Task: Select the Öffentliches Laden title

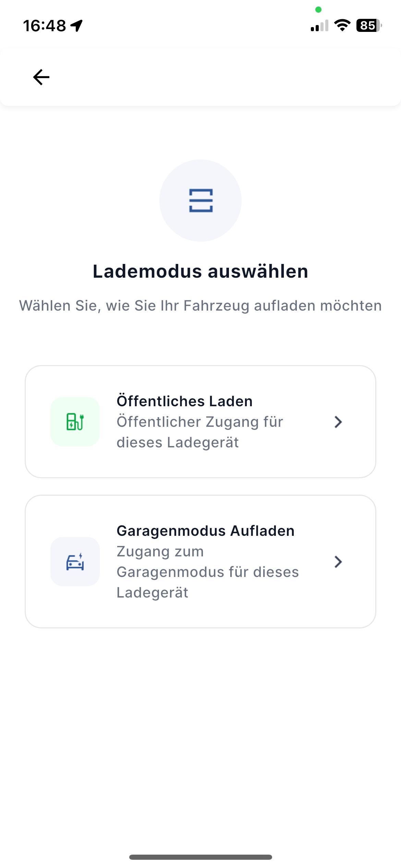Action: [x=184, y=401]
